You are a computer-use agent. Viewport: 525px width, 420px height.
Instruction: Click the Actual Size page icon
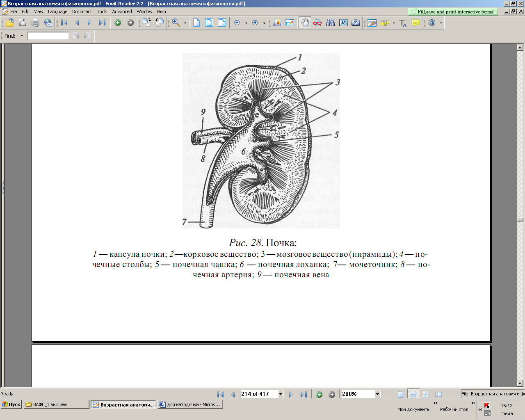click(196, 23)
